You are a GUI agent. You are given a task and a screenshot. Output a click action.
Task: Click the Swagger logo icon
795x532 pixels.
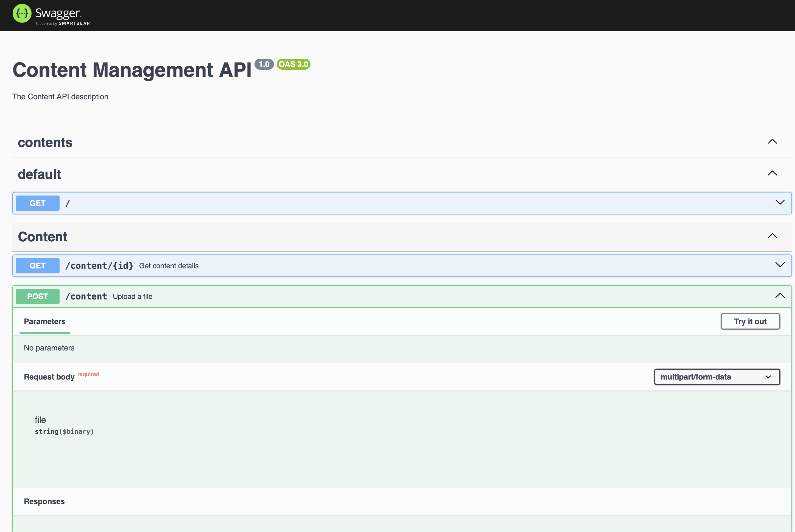click(22, 13)
